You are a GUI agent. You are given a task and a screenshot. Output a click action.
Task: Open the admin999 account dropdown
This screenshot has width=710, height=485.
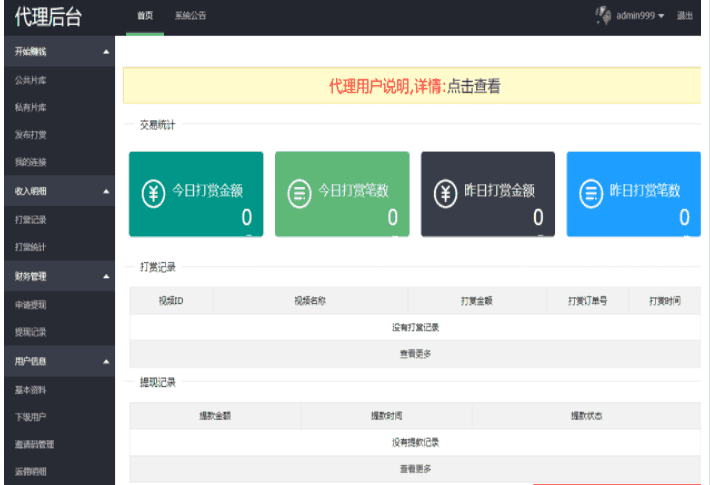[640, 16]
